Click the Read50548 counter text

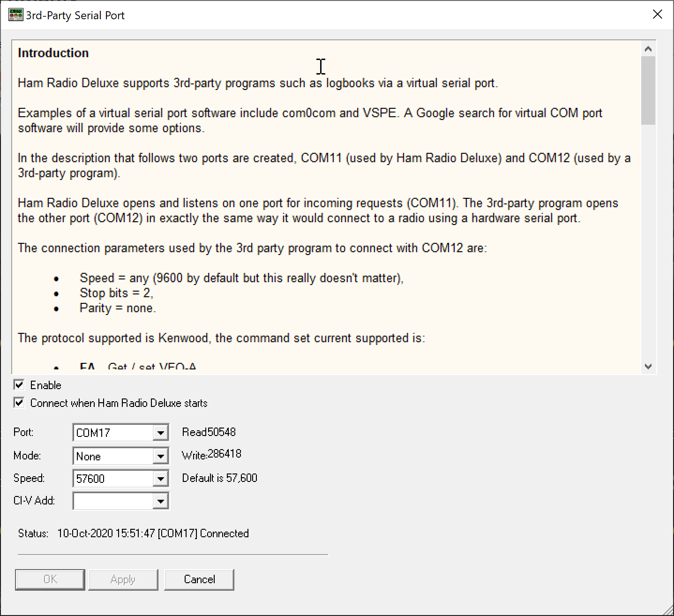209,432
